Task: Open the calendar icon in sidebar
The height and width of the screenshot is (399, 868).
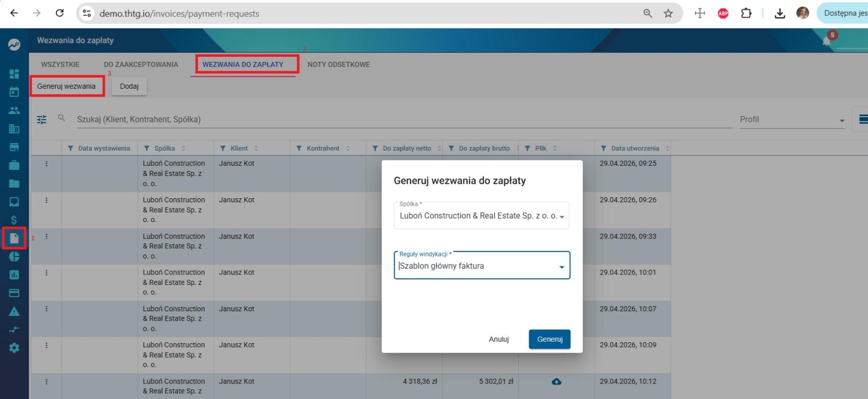Action: coord(14,92)
